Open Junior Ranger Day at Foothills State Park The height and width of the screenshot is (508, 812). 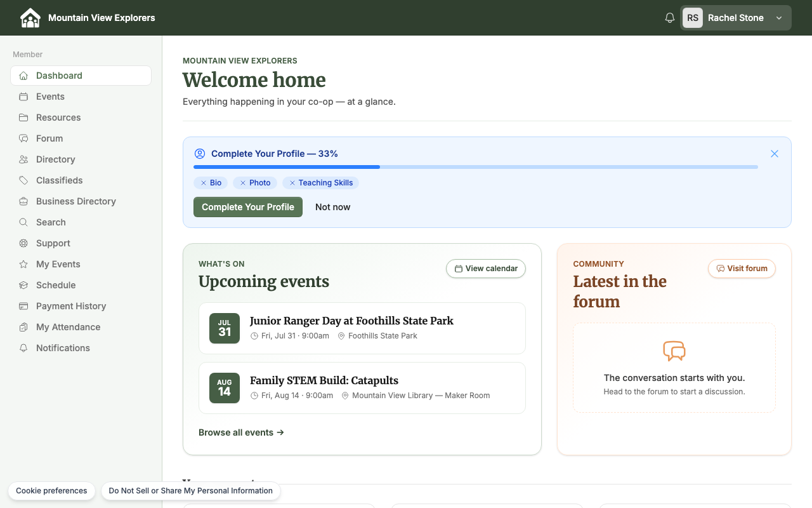coord(362,328)
